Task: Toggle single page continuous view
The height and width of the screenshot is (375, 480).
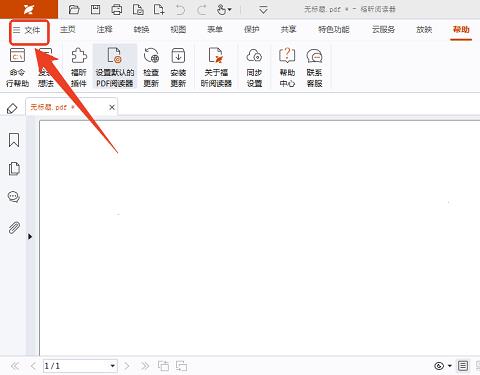Action: pos(463,366)
